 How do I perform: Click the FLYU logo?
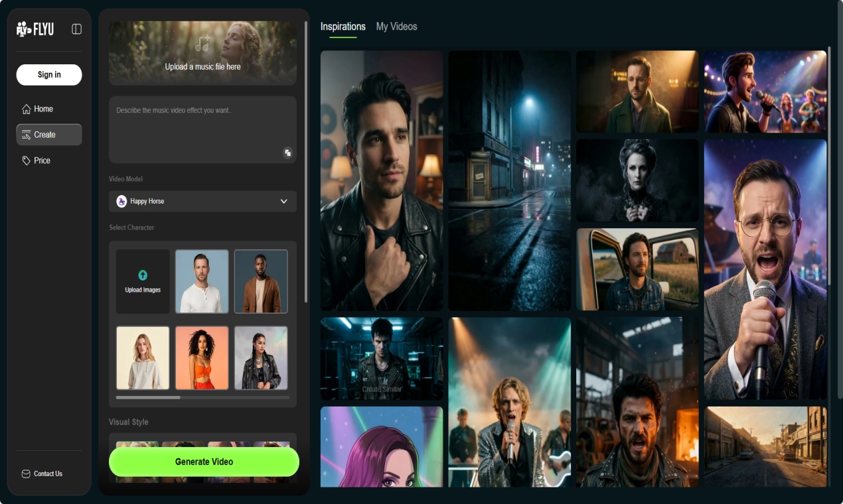coord(35,29)
